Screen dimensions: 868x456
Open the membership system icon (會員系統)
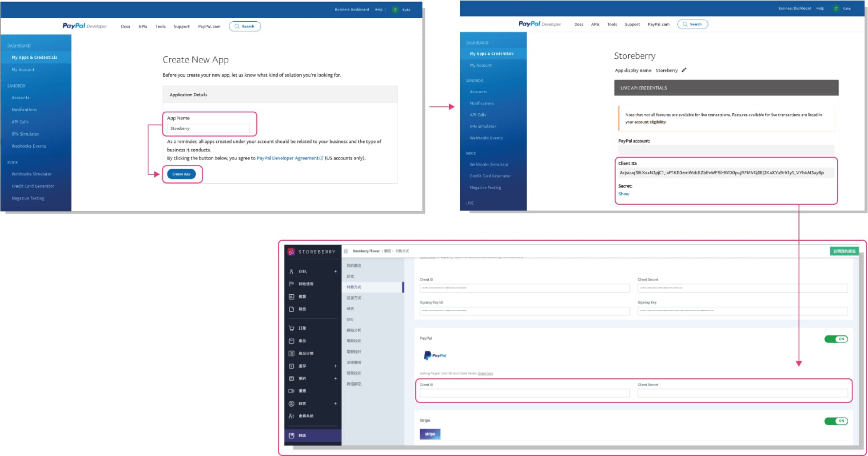291,416
